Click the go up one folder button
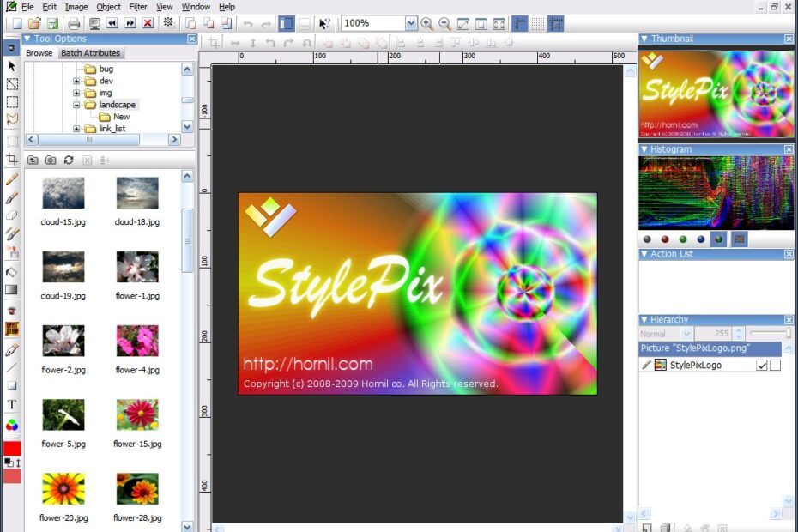Image resolution: width=798 pixels, height=532 pixels. point(33,160)
